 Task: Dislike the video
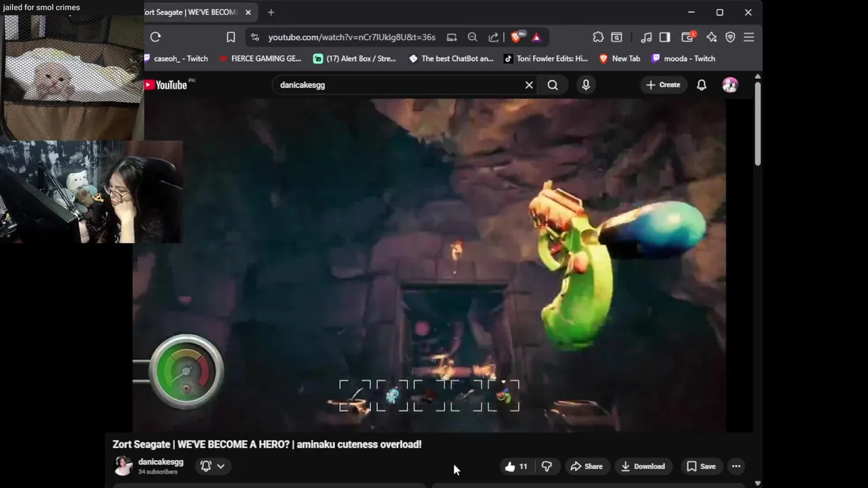point(547,466)
